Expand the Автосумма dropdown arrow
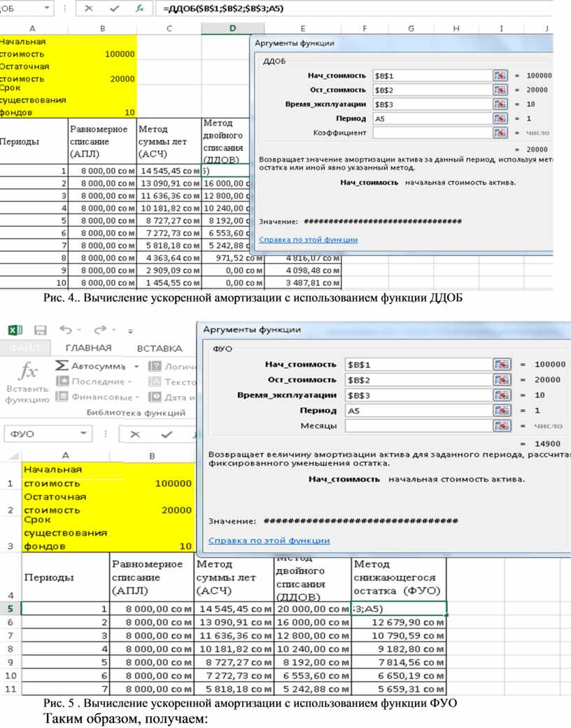This screenshot has height=728, width=571. (x=136, y=366)
